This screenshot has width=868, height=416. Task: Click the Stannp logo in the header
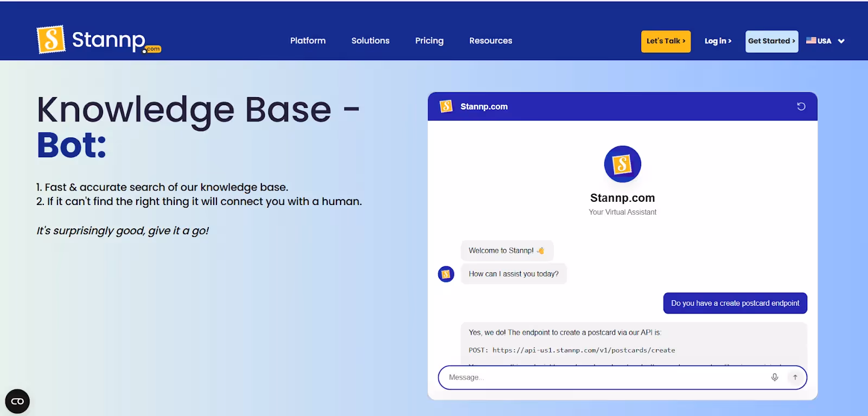point(99,40)
